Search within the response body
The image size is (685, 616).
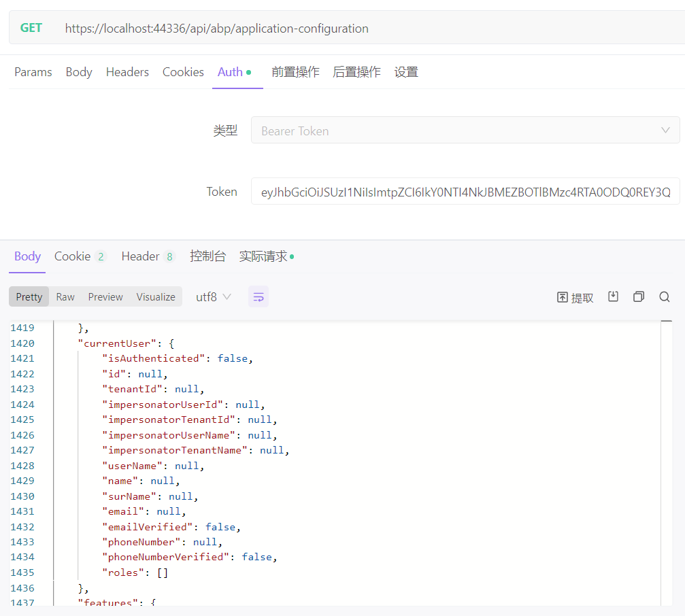point(664,296)
